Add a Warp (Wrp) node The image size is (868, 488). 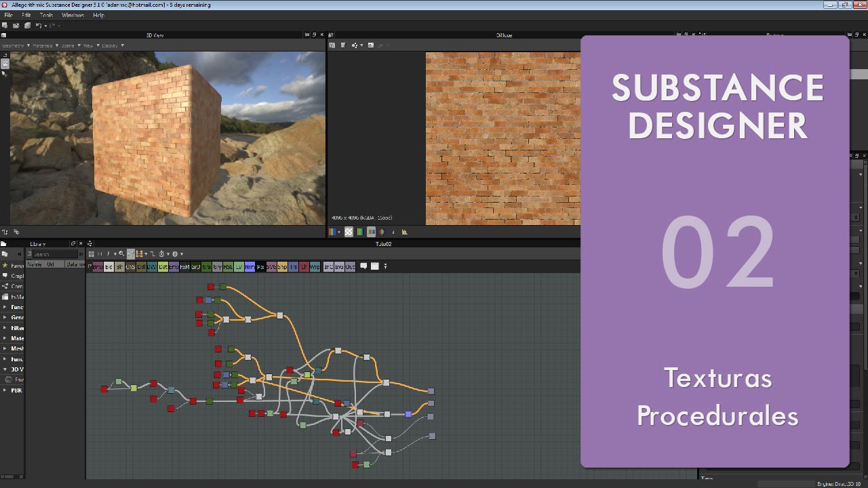[x=315, y=267]
